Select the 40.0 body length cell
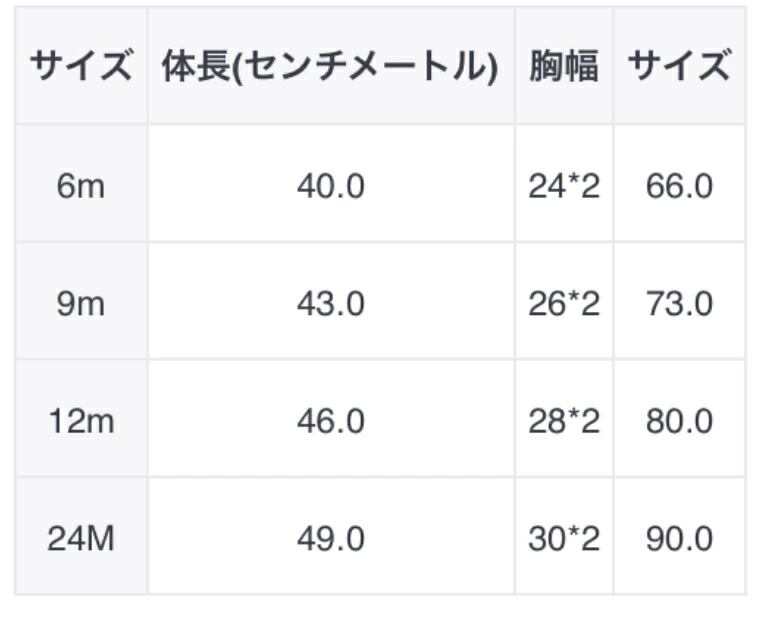 click(x=330, y=185)
